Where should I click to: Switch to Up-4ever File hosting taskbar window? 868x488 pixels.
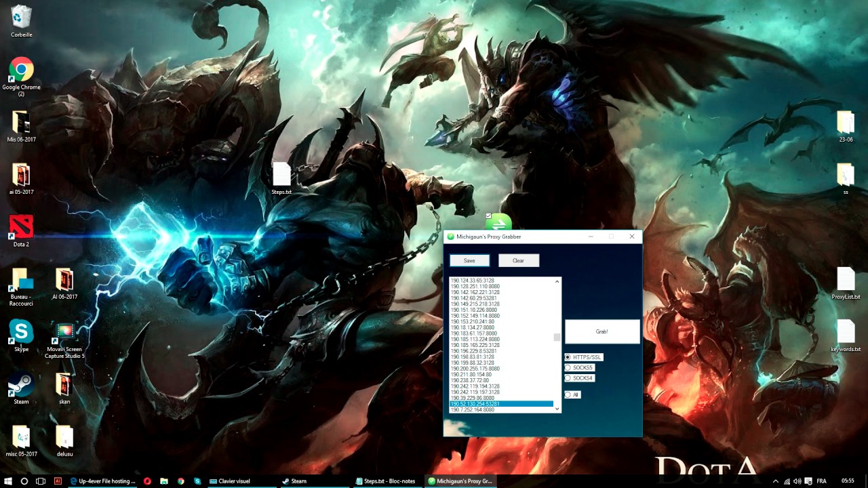(102, 481)
